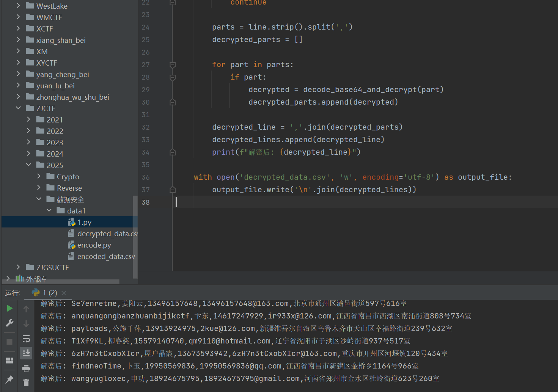558x392 pixels.
Task: Select the '1 (2)' run tab
Action: 46,293
